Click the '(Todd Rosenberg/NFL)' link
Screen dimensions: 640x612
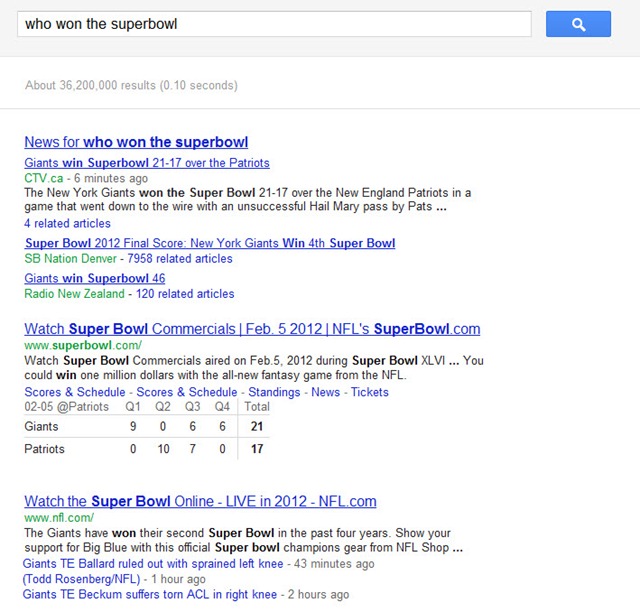(80, 579)
